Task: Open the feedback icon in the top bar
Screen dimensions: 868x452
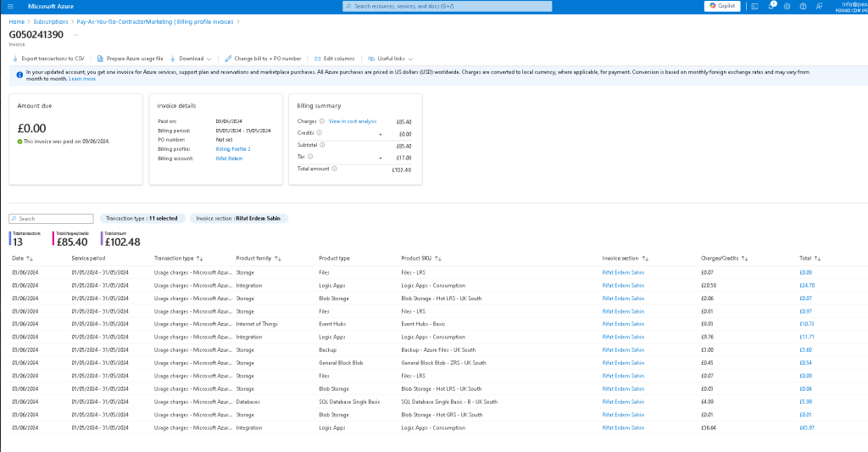Action: click(820, 6)
